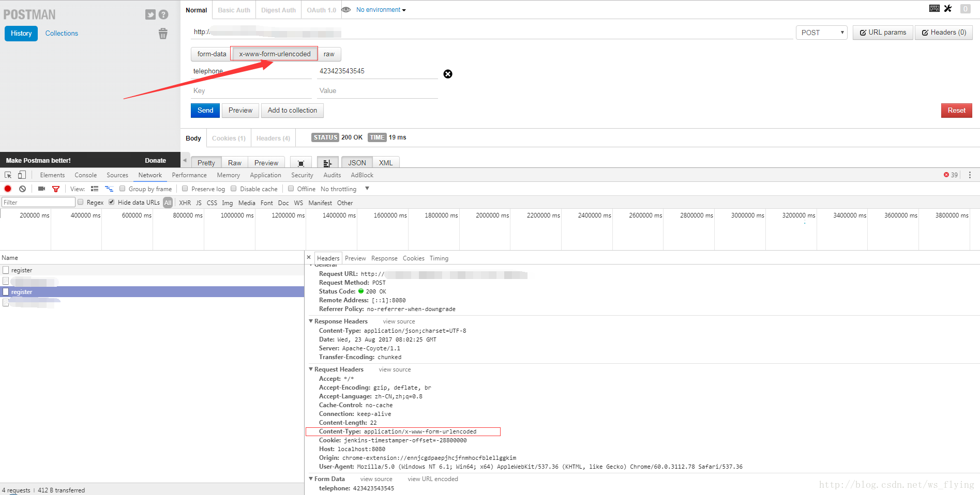Toggle the environment quick look eye icon
The width and height of the screenshot is (980, 495).
coord(346,10)
